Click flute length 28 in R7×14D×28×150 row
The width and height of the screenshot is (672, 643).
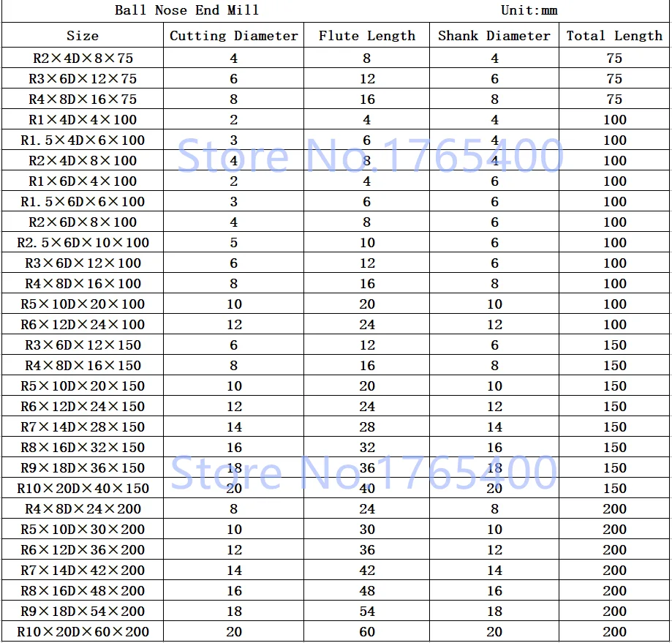[367, 427]
